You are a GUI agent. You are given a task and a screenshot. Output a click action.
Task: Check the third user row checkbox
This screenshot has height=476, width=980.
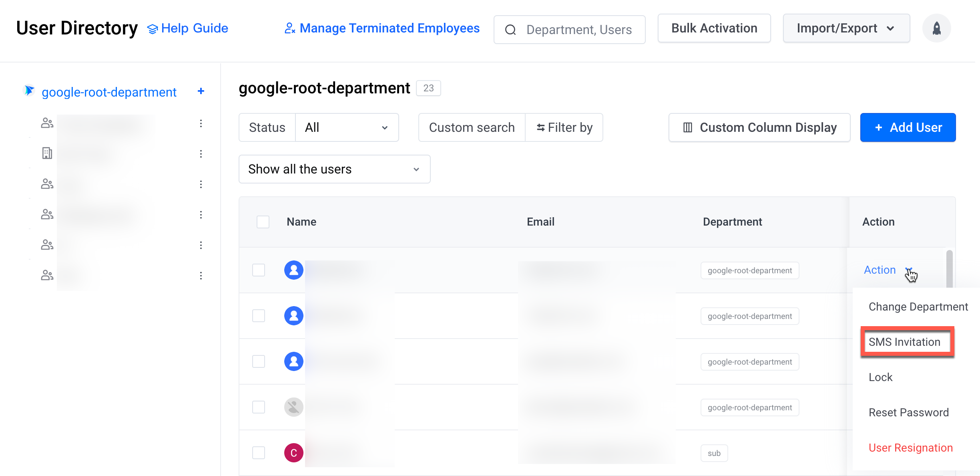point(259,361)
